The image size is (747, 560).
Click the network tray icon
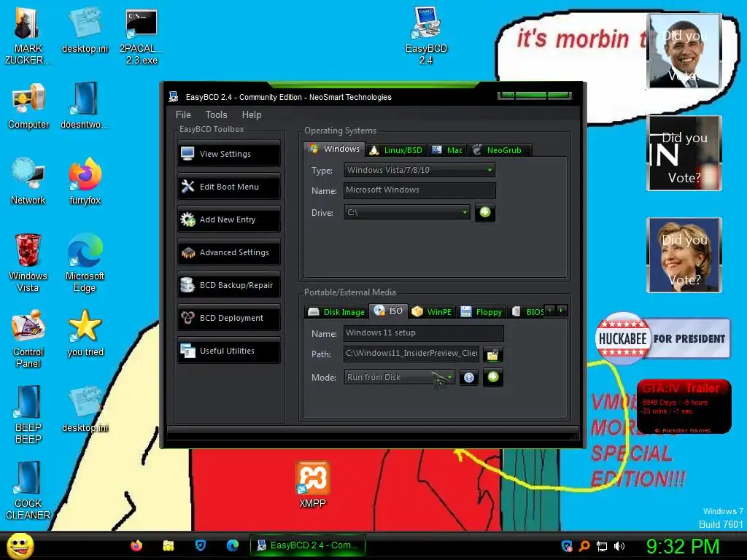pyautogui.click(x=602, y=546)
